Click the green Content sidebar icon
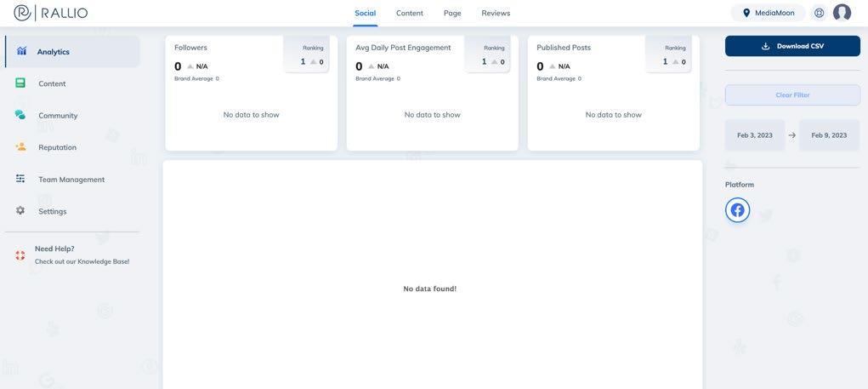Image resolution: width=868 pixels, height=389 pixels. pyautogui.click(x=20, y=83)
